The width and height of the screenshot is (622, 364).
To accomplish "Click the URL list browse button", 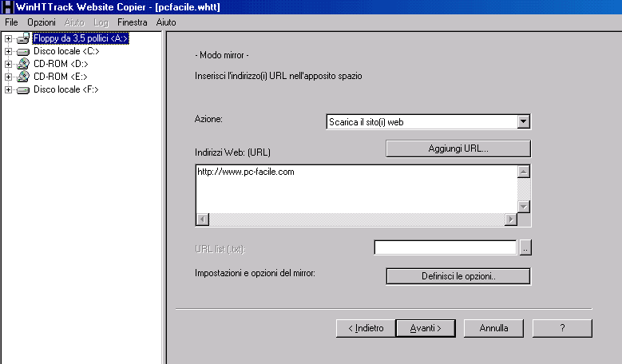I will pyautogui.click(x=525, y=248).
